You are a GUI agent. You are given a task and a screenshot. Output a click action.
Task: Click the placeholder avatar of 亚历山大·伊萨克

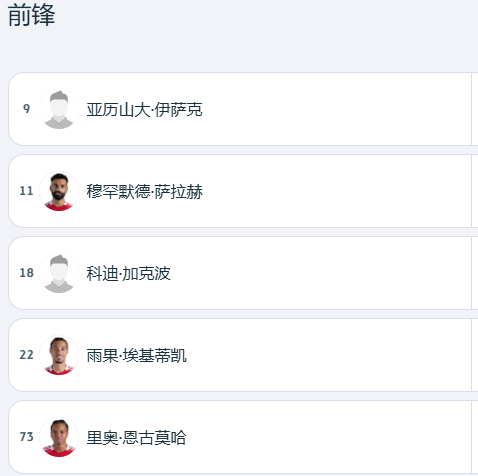59,109
